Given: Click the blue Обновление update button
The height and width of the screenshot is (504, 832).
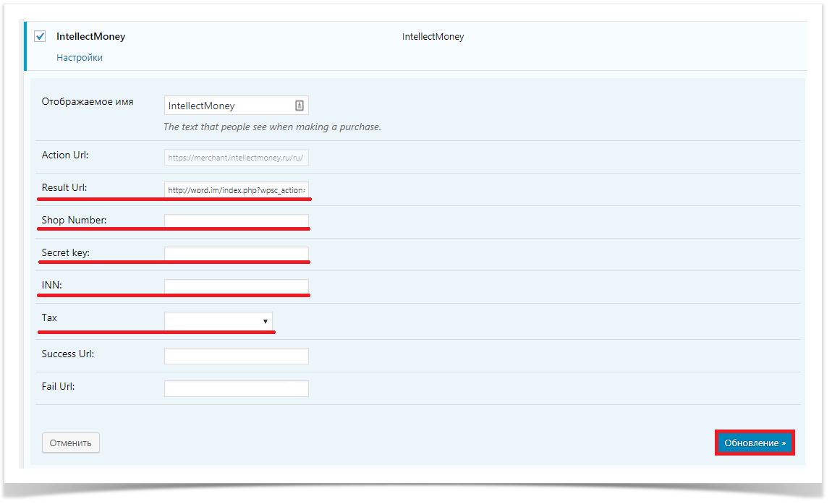Looking at the screenshot, I should point(755,443).
